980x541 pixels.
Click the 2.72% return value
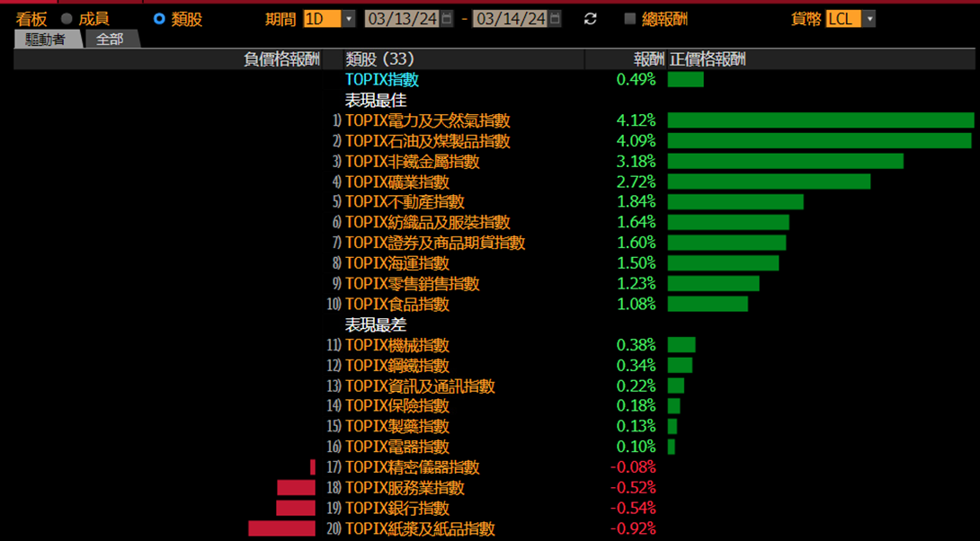point(637,182)
